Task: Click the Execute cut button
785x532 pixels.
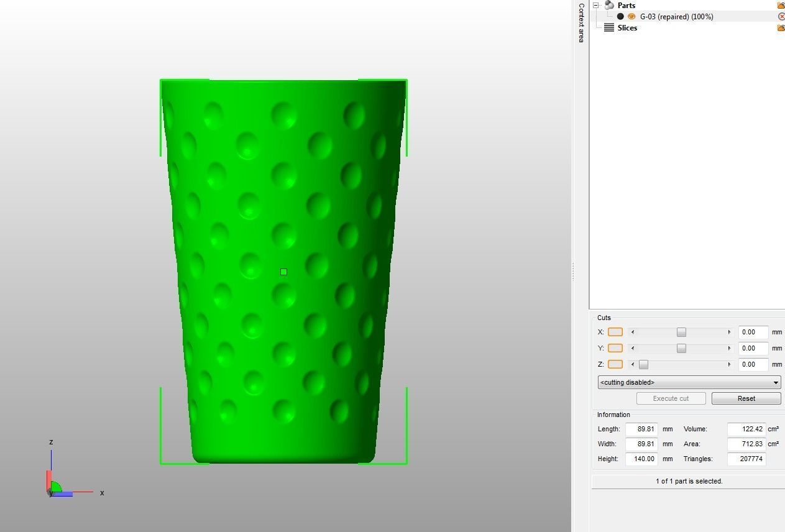Action: point(671,398)
